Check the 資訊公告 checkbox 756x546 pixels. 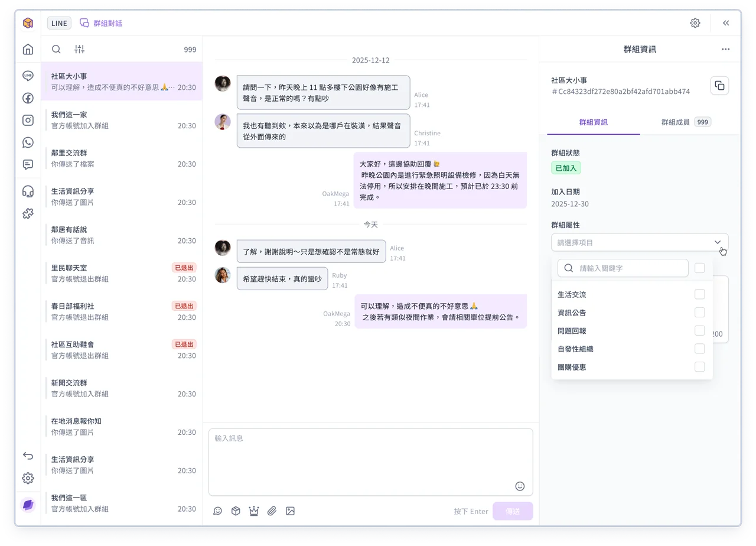coord(700,313)
